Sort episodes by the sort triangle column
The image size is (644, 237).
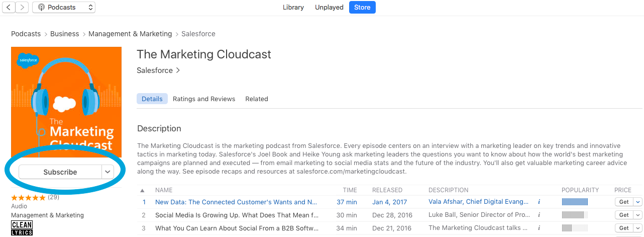142,190
